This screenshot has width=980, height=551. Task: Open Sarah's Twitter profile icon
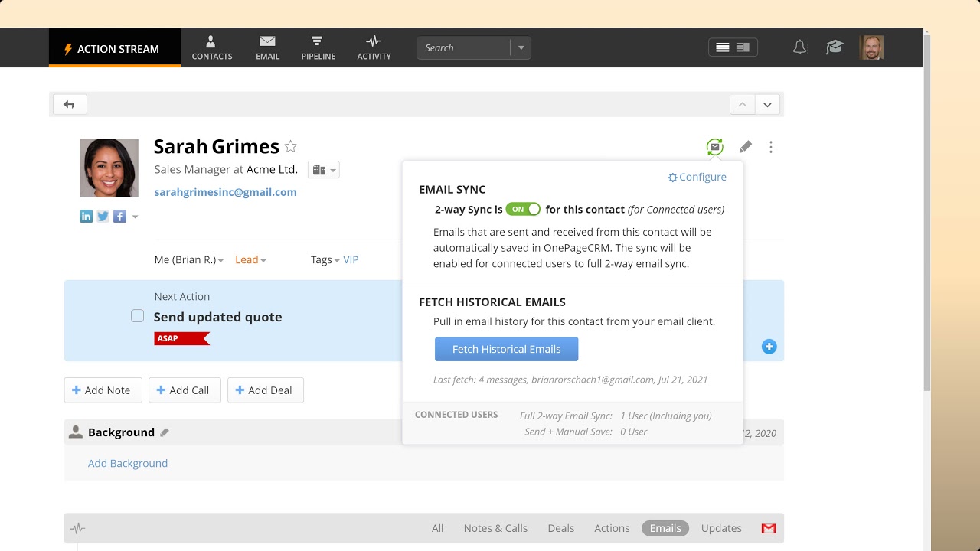click(103, 217)
